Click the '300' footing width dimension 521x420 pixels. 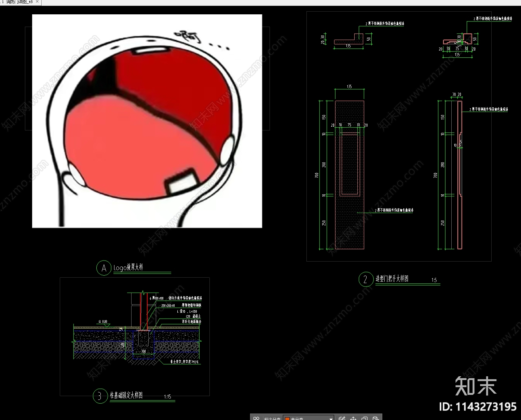(x=143, y=351)
